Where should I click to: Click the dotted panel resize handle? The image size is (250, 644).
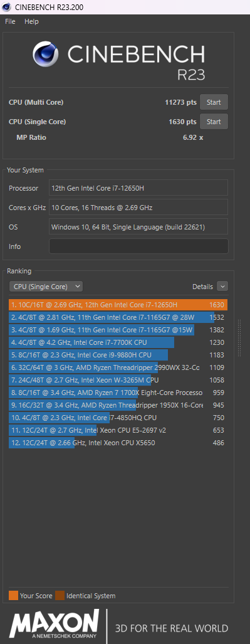pyautogui.click(x=239, y=337)
